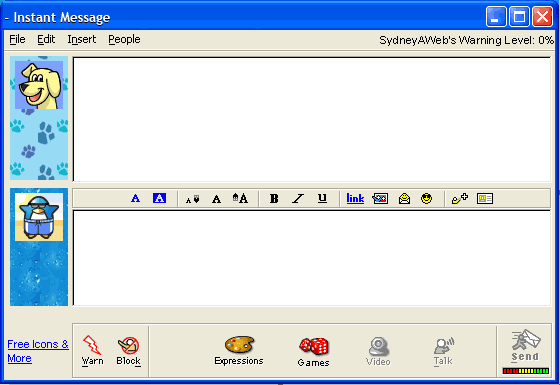
Task: Maximize the Instant Message window
Action: click(519, 17)
